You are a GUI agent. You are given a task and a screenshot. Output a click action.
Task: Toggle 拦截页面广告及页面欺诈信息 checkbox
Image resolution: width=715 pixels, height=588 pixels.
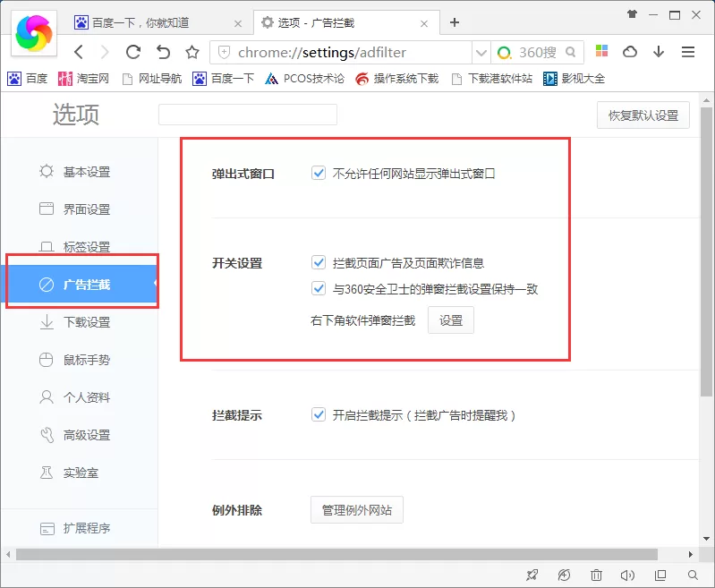point(319,262)
